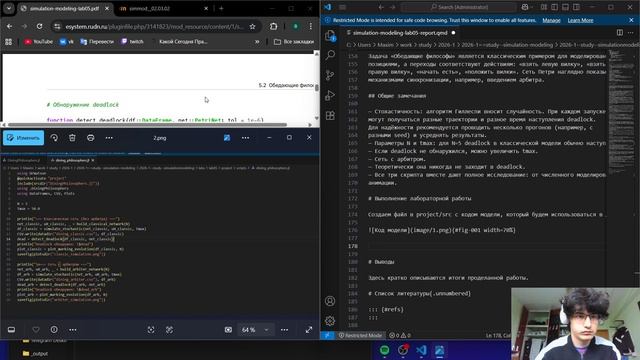
Task: Click the PDF horizontal scrollbar
Action: tap(147, 124)
